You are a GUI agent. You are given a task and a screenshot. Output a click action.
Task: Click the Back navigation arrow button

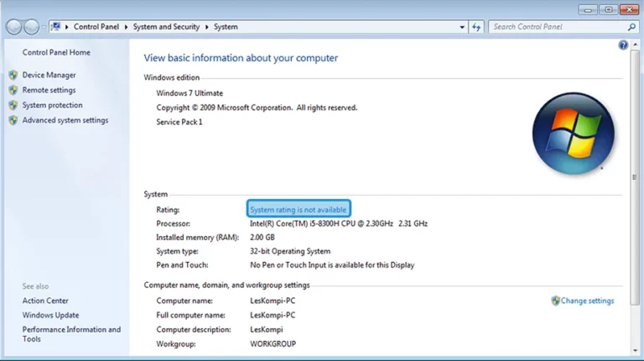pyautogui.click(x=13, y=27)
